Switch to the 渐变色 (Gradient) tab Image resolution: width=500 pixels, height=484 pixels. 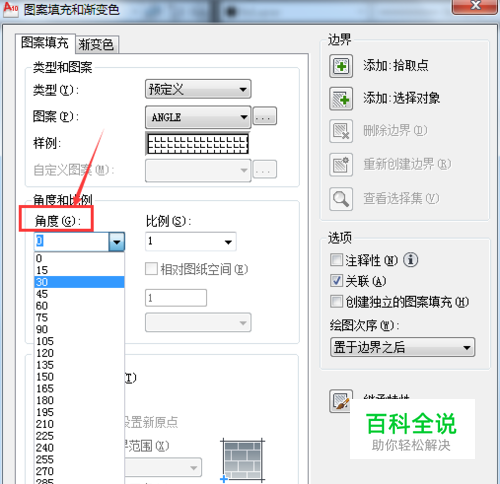coord(96,44)
